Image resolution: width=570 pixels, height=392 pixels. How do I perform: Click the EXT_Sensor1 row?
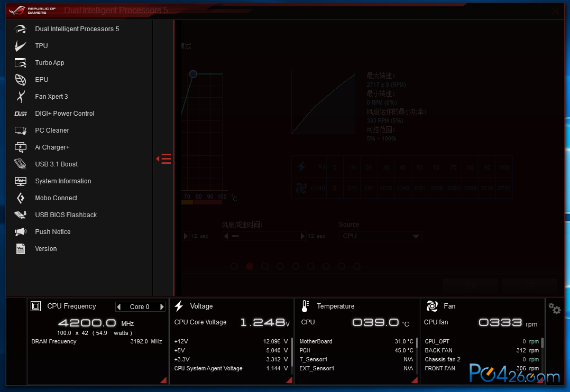point(356,368)
